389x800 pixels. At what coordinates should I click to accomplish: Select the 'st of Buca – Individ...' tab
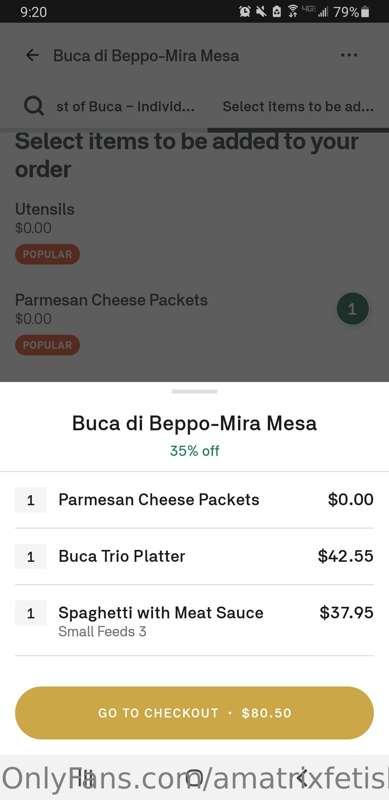126,107
